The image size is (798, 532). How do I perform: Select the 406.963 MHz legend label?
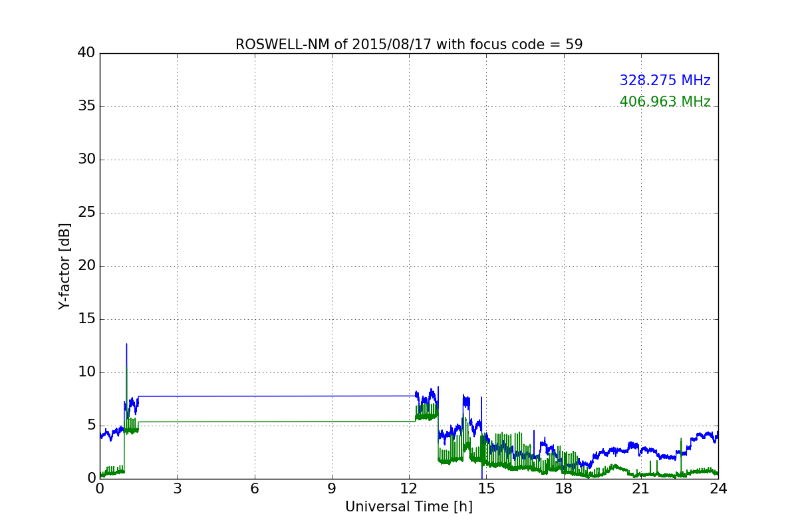point(665,102)
